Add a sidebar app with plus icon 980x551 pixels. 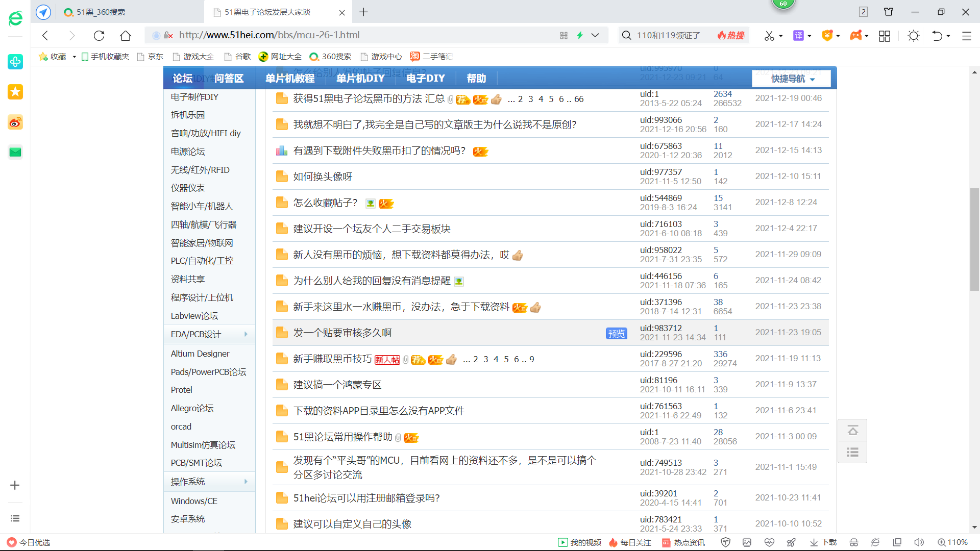point(15,485)
